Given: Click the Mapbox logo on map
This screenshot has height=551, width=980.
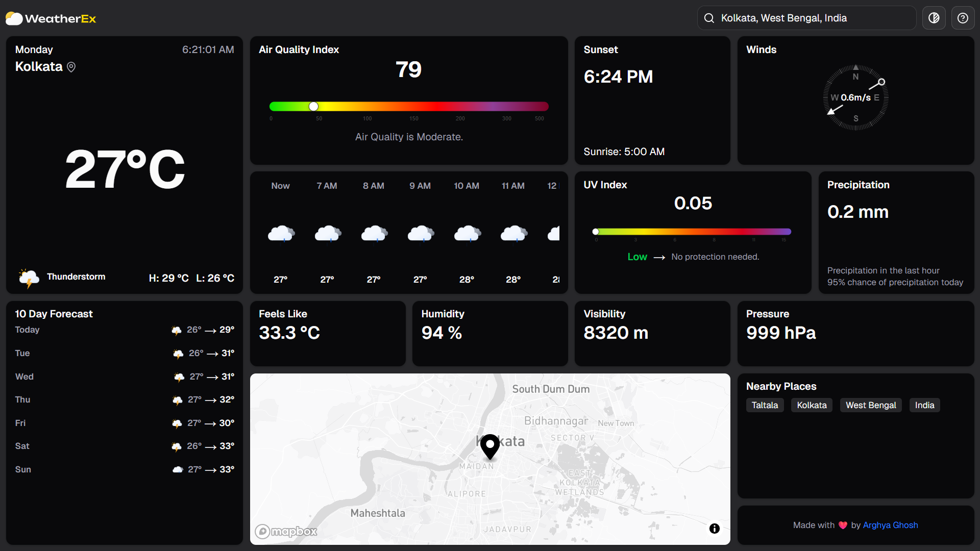Looking at the screenshot, I should 286,532.
